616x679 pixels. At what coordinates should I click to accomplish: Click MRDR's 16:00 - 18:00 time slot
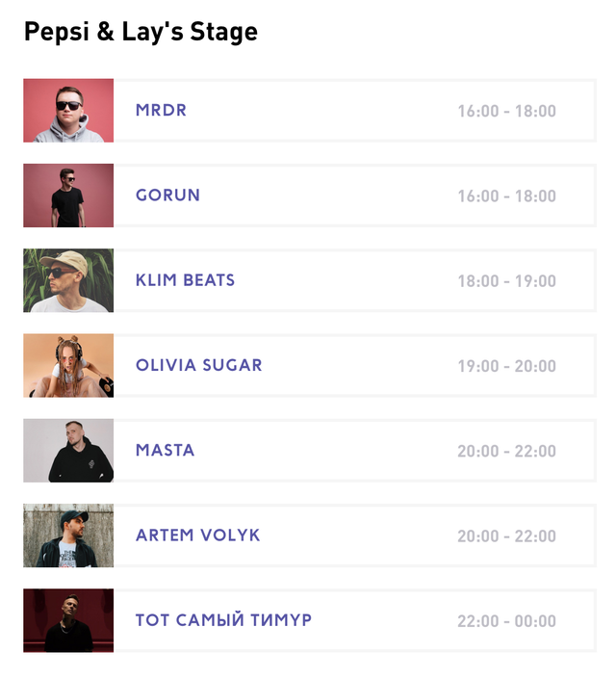(x=506, y=112)
